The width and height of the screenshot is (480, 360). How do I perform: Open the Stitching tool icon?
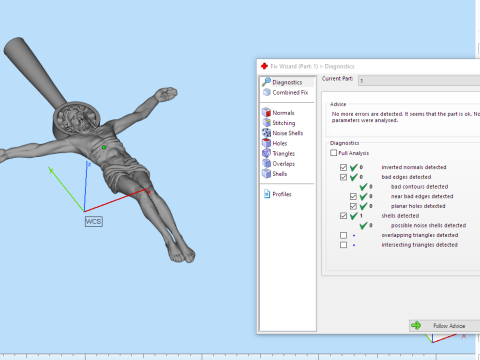coord(266,123)
